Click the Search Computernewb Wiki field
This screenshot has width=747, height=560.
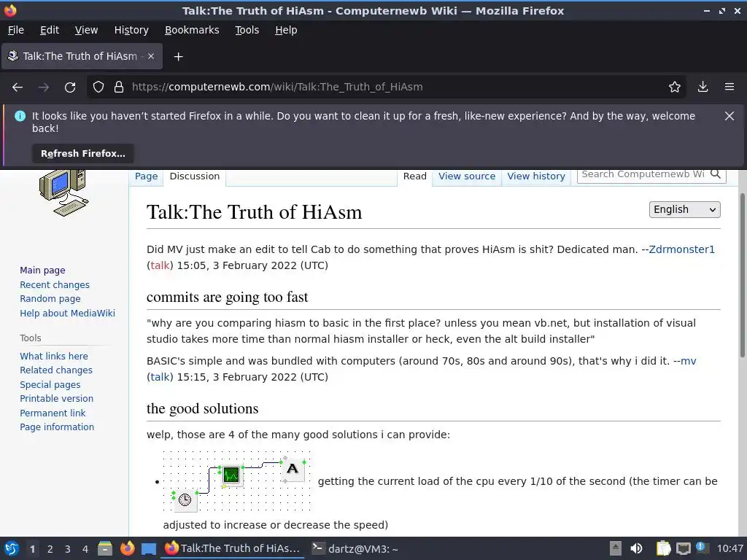coord(643,174)
